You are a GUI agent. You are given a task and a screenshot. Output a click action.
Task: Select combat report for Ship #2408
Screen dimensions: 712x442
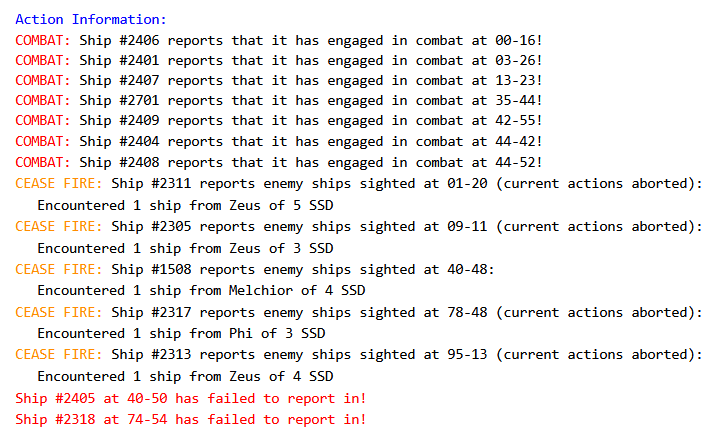283,163
